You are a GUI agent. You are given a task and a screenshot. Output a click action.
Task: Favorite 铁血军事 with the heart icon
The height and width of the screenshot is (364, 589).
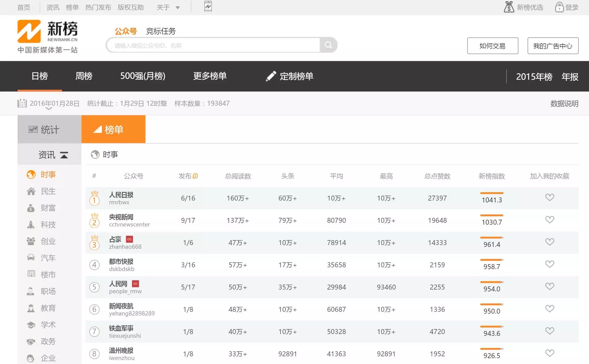coord(549,331)
